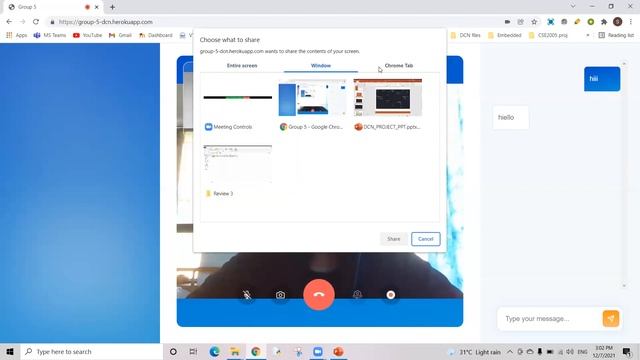Focus the 'Type your message...' input field

point(549,319)
